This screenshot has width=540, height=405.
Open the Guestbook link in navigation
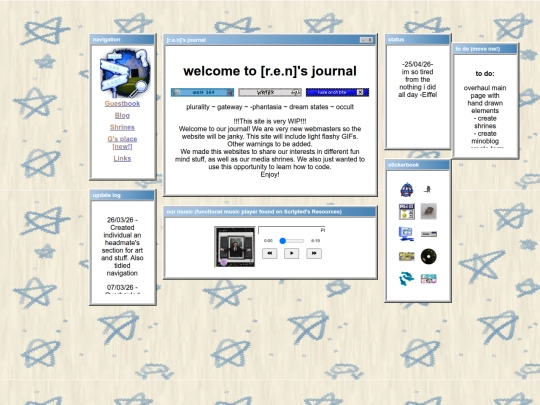(x=122, y=103)
